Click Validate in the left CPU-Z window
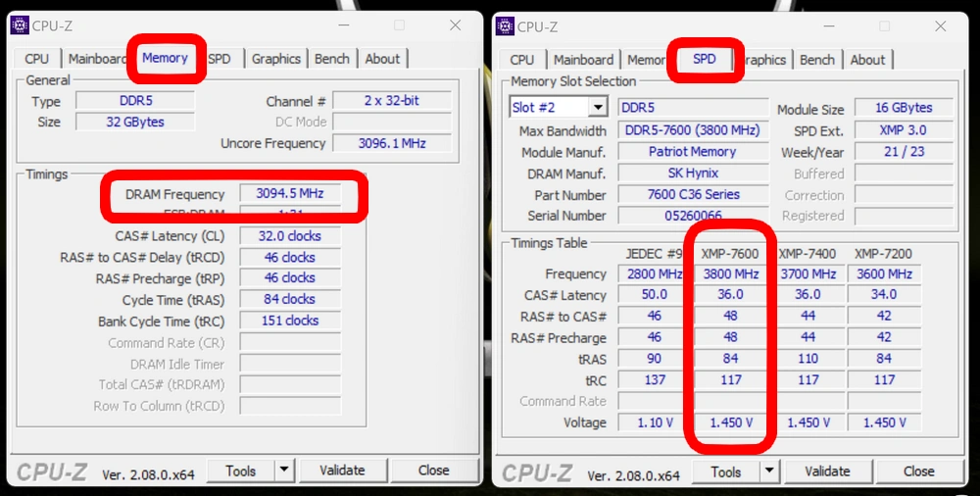The image size is (980, 496). point(342,471)
